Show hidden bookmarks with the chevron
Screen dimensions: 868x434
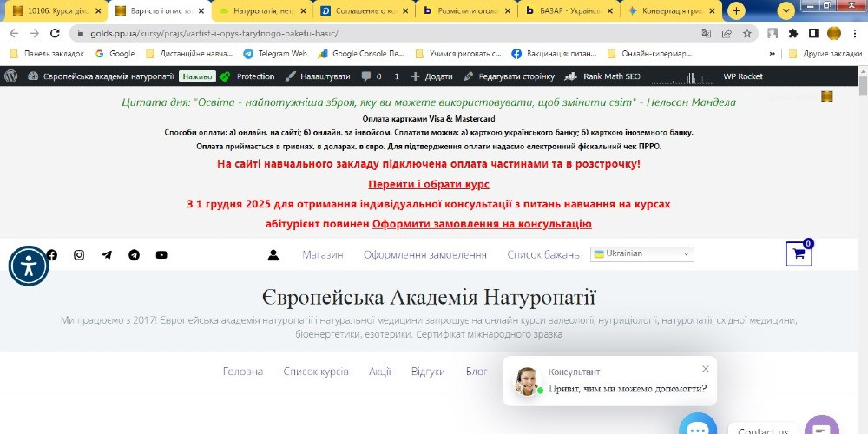[x=773, y=54]
